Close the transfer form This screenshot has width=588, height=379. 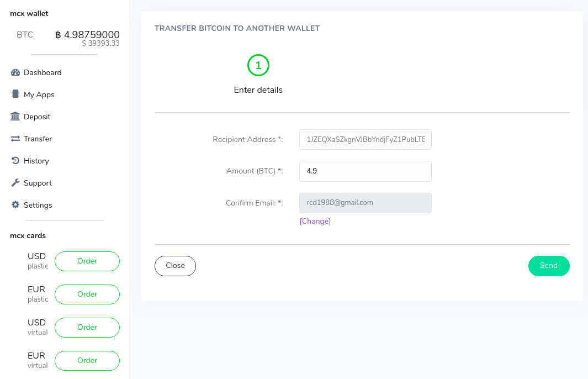click(x=175, y=266)
